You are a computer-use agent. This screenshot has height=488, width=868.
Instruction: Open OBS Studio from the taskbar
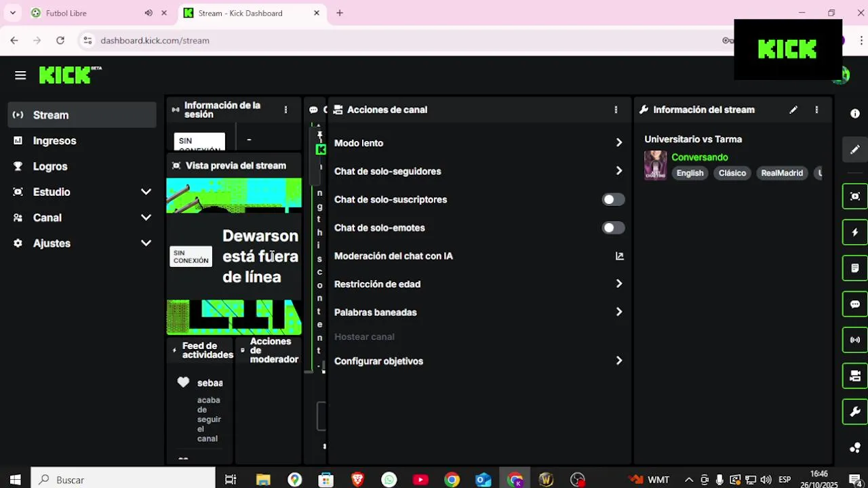click(x=578, y=480)
